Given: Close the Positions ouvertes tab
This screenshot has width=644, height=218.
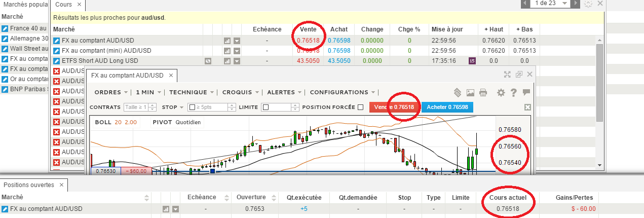Looking at the screenshot, I should [62, 186].
